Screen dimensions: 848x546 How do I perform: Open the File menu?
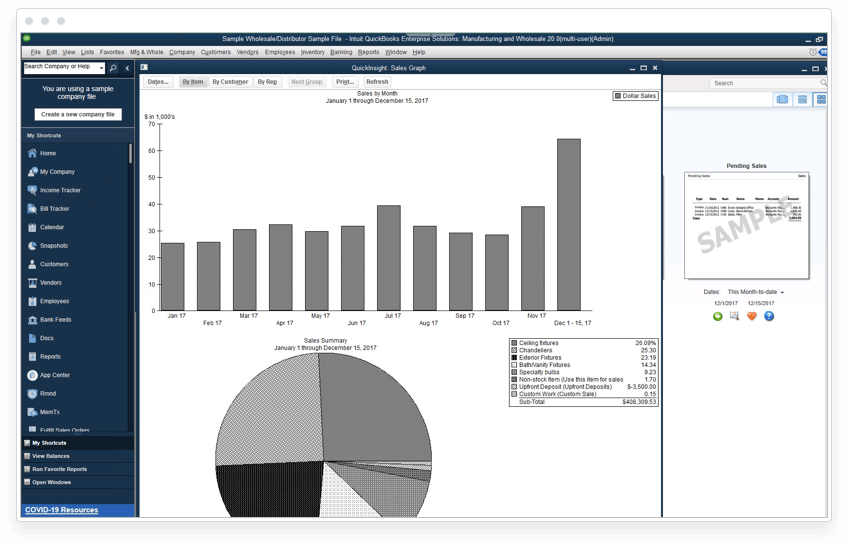(x=35, y=52)
